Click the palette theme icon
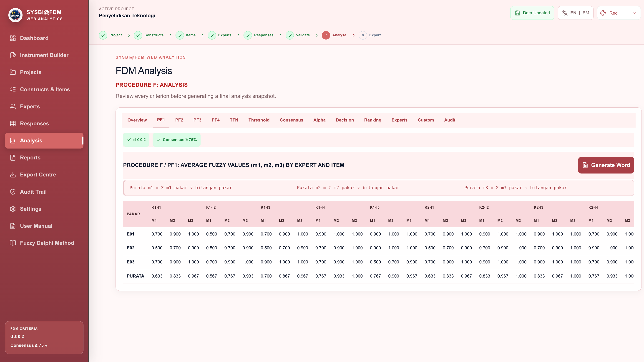The image size is (644, 362). 603,13
